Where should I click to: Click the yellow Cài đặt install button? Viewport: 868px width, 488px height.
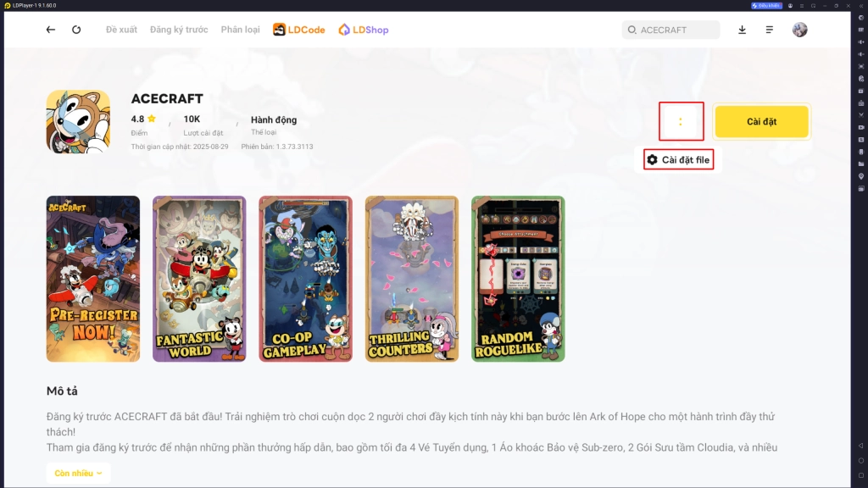tap(762, 122)
